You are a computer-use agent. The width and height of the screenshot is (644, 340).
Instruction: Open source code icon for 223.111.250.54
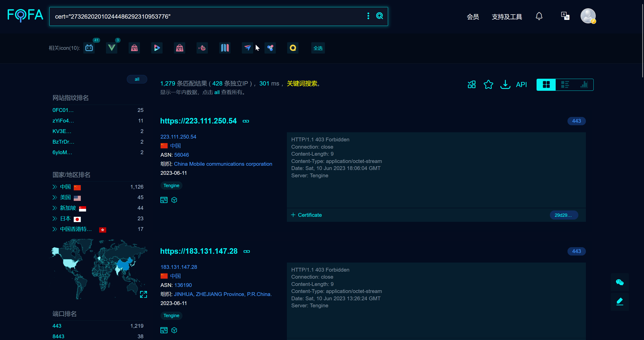164,200
